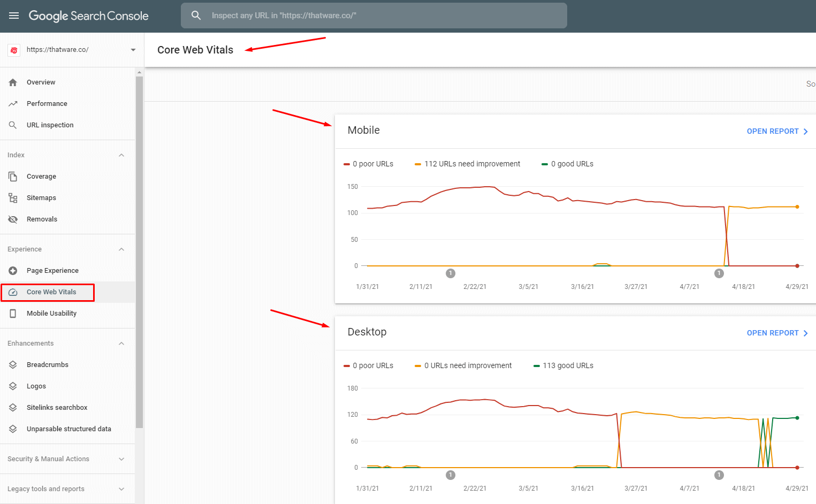Collapse the Experience section
The height and width of the screenshot is (504, 816).
coord(121,249)
